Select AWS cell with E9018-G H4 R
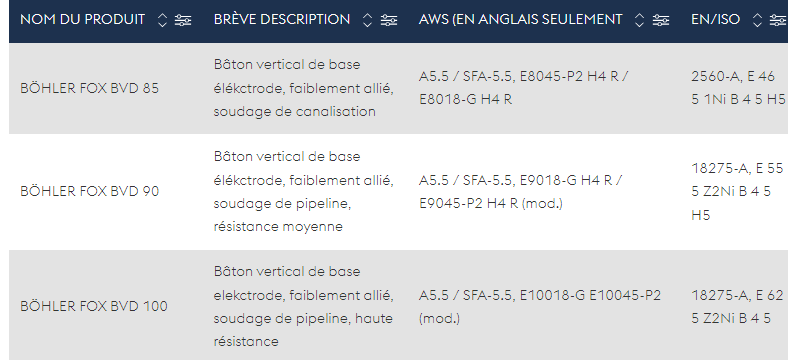788x360 pixels. tap(521, 192)
